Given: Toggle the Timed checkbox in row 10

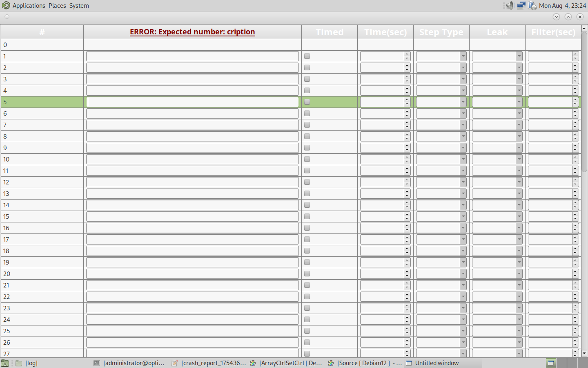Looking at the screenshot, I should click(x=307, y=159).
